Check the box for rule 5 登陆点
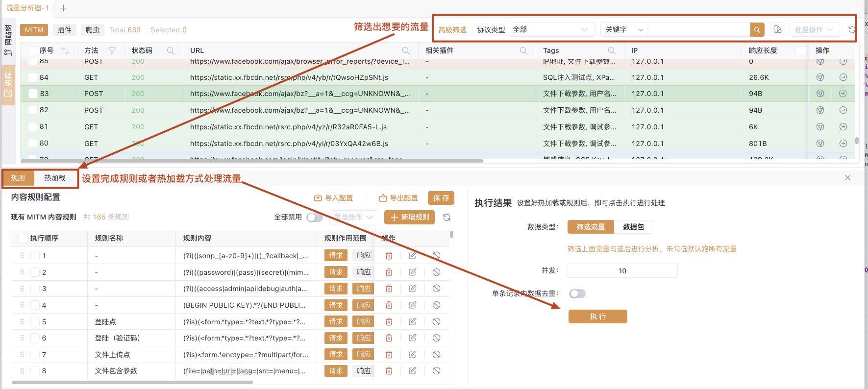 point(35,322)
